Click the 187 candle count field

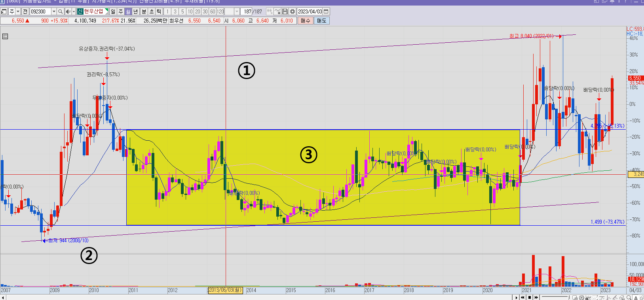click(x=247, y=11)
